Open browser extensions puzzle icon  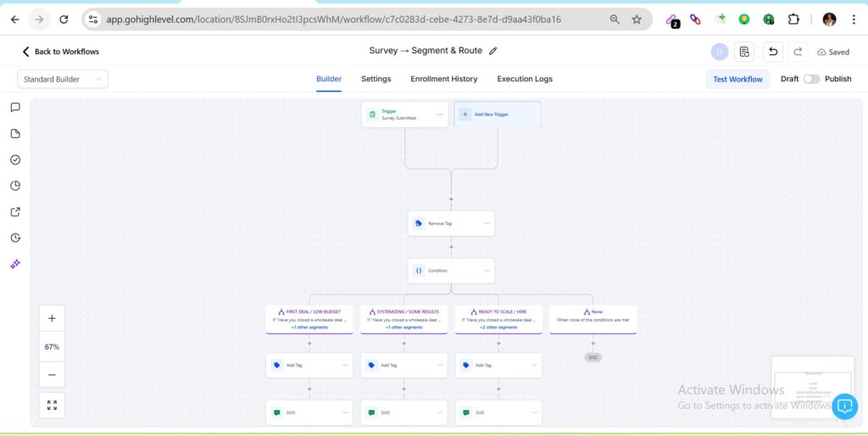point(793,20)
